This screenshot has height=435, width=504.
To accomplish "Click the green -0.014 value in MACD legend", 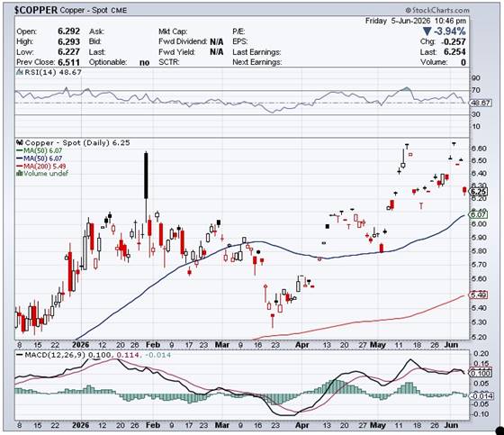I will pos(157,355).
